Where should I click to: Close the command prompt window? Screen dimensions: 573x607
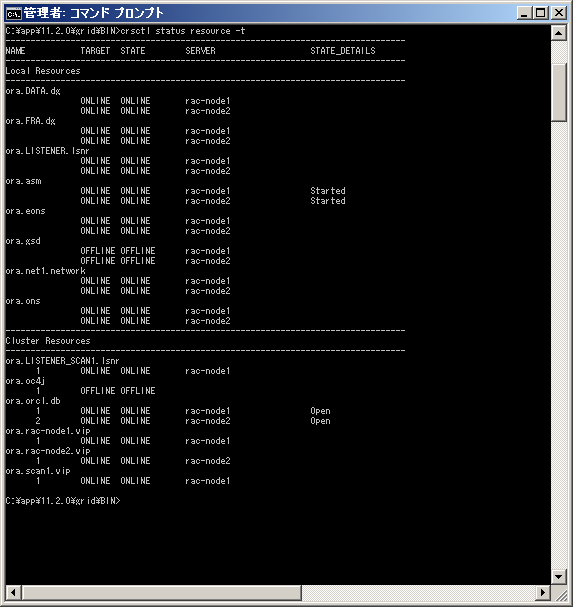559,13
